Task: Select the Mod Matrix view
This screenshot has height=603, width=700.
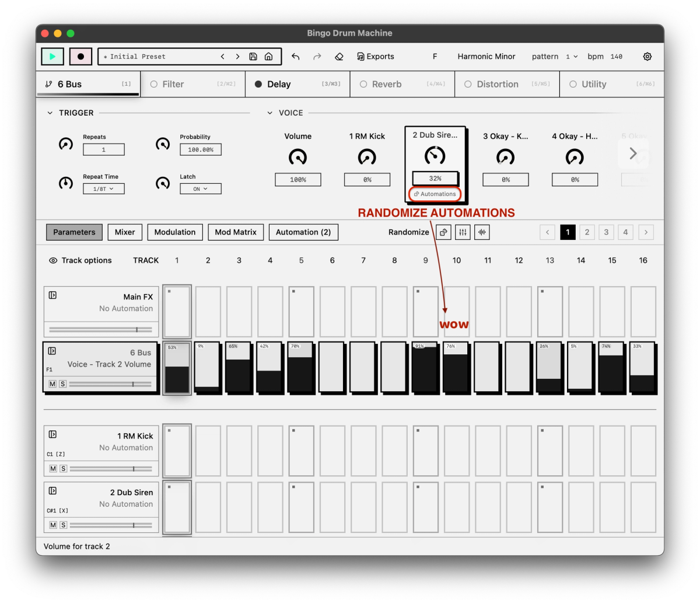Action: [235, 232]
